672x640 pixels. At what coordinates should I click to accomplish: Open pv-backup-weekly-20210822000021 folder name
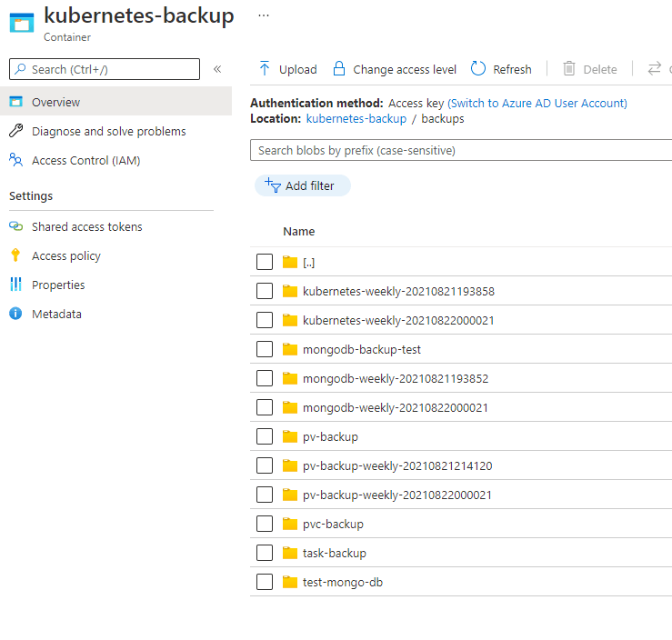coord(397,495)
